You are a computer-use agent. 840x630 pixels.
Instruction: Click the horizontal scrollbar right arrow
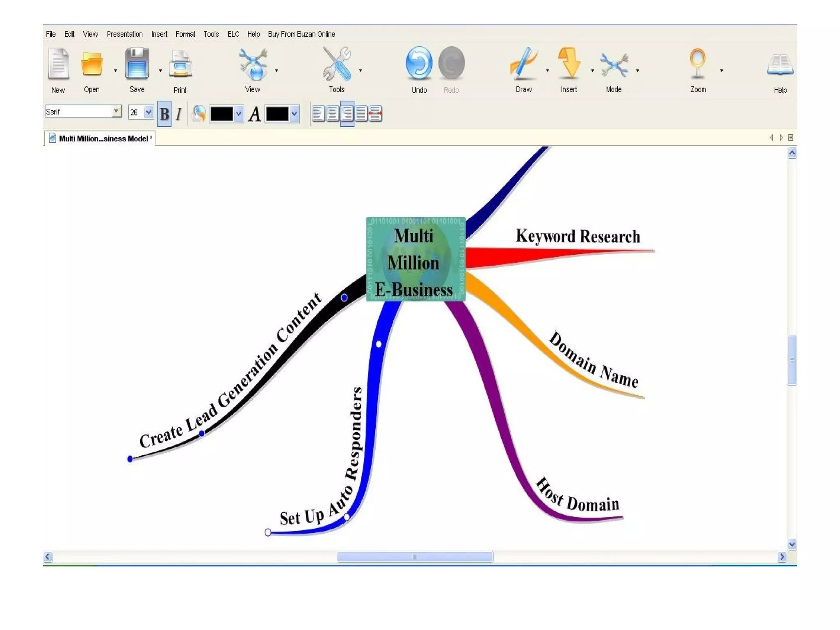782,557
